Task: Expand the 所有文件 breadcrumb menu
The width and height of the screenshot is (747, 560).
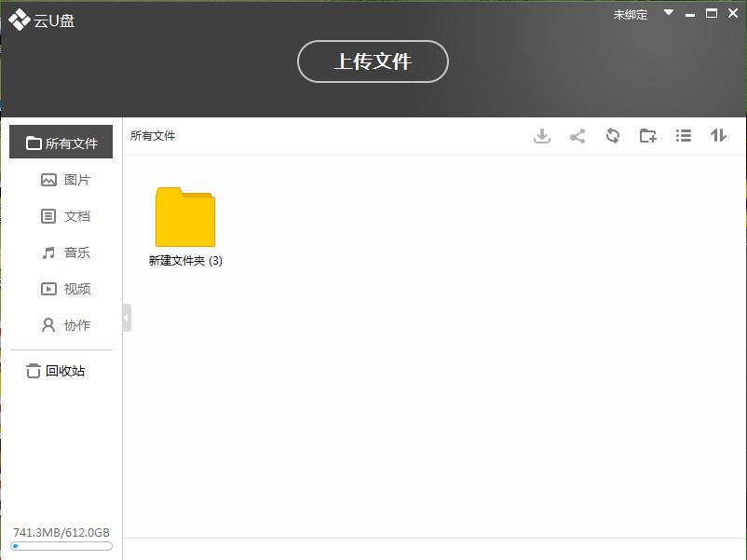Action: click(x=152, y=135)
